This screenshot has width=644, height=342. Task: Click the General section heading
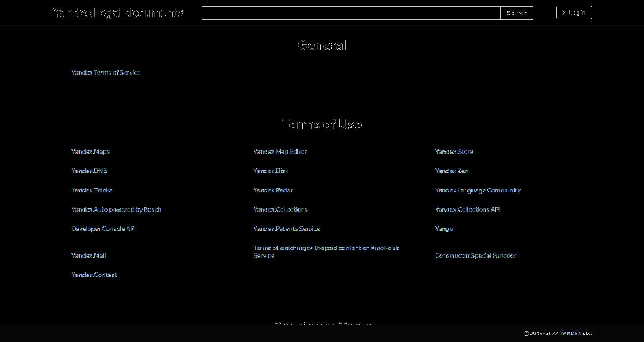click(322, 45)
